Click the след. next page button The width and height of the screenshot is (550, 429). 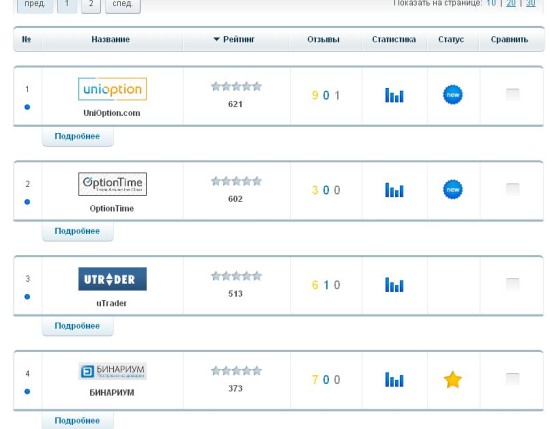coord(123,5)
